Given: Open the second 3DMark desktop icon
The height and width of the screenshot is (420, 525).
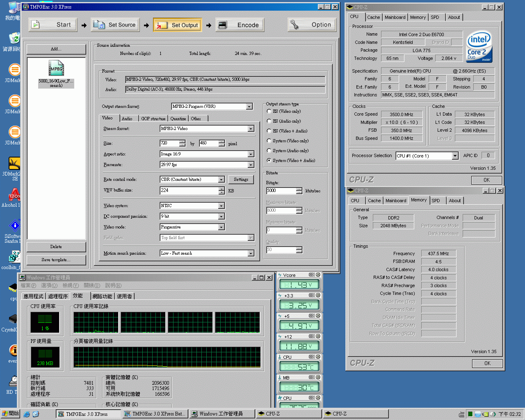Looking at the screenshot, I should click(14, 104).
